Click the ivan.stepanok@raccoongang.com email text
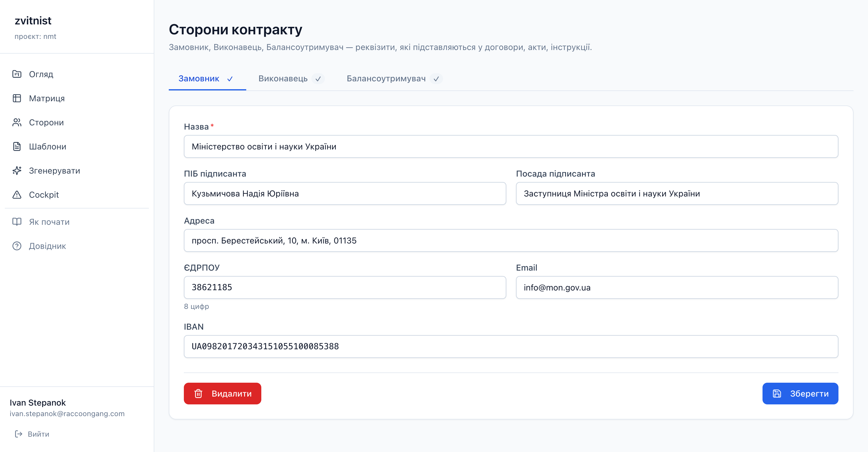Image resolution: width=868 pixels, height=452 pixels. point(67,414)
